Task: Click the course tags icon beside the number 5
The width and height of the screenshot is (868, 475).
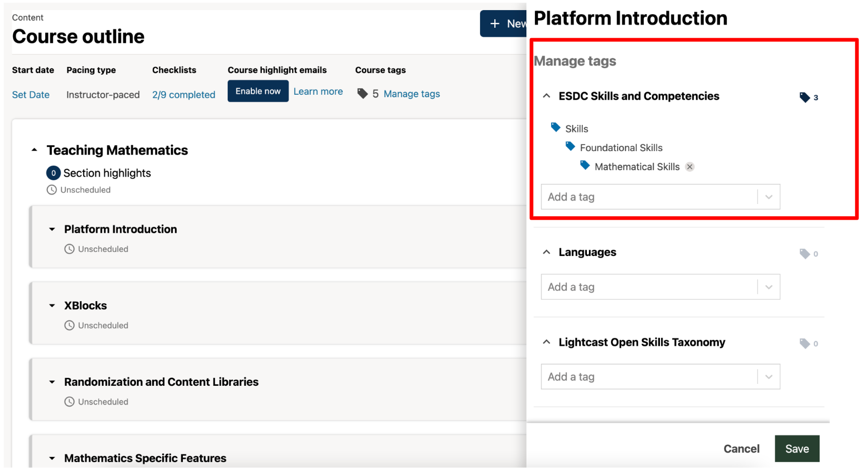Action: click(362, 94)
